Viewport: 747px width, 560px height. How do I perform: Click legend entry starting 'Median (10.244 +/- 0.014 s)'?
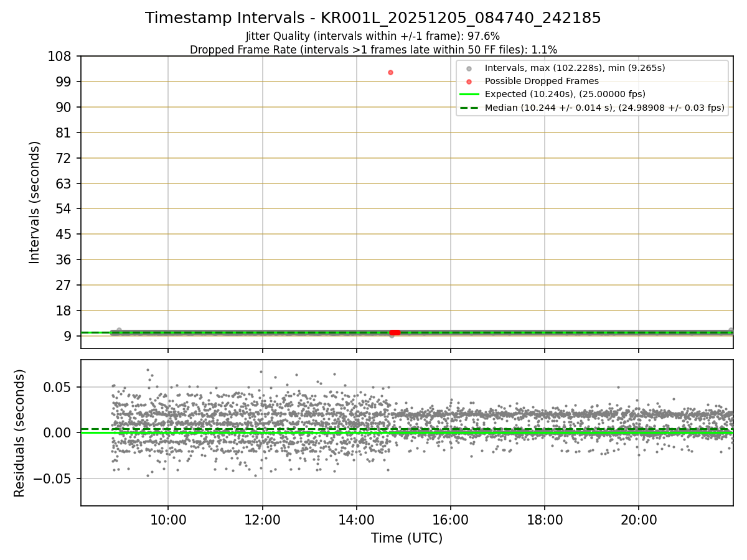point(604,108)
